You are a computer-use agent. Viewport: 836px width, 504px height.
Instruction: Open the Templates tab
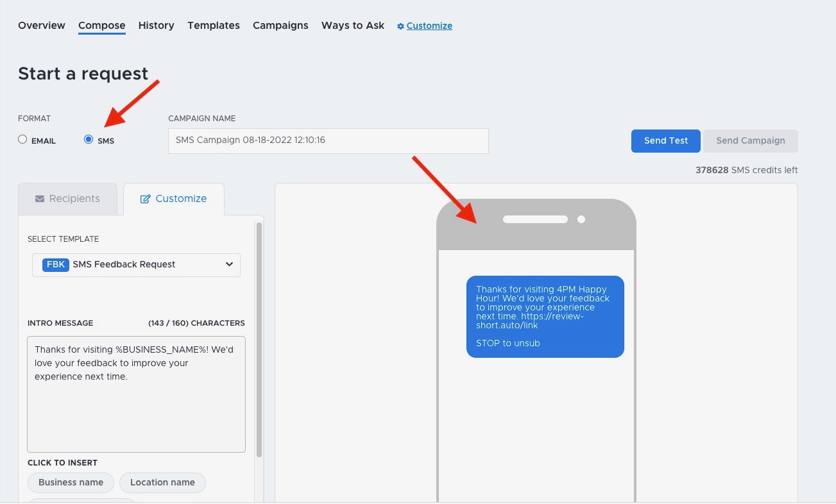pos(214,26)
